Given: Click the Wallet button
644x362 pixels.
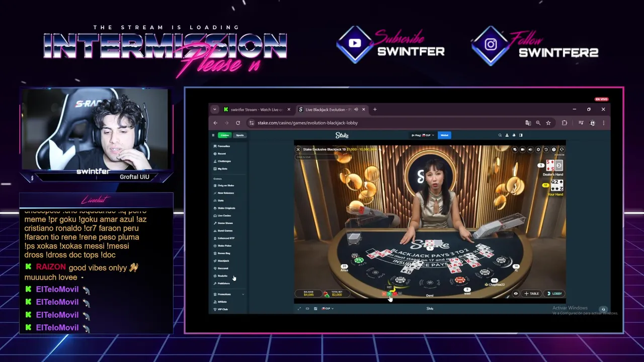Looking at the screenshot, I should coord(444,135).
